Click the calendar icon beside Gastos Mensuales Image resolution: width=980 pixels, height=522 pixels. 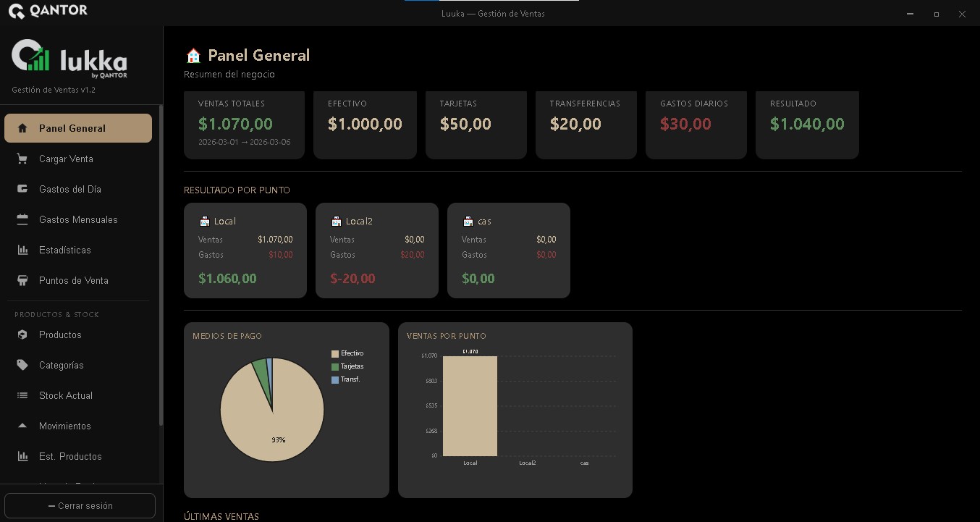(x=22, y=219)
